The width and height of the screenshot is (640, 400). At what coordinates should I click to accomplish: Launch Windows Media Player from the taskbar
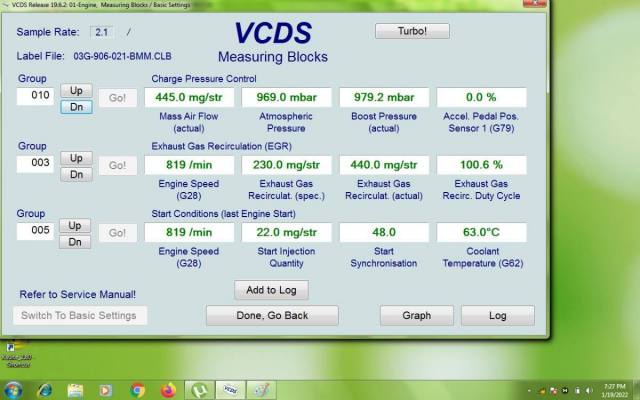point(107,389)
